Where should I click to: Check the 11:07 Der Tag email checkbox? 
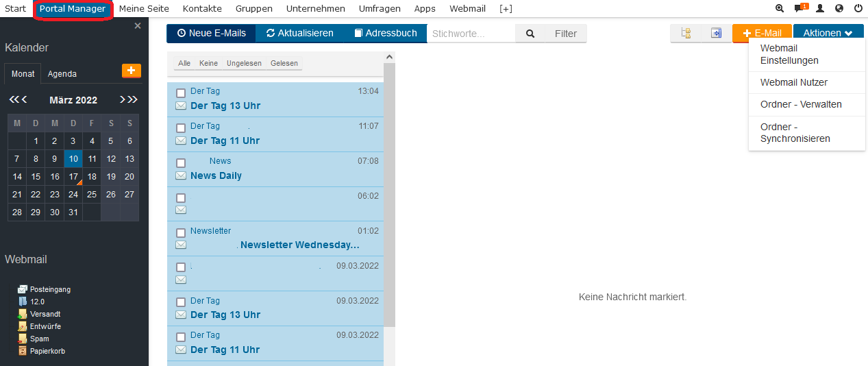181,127
